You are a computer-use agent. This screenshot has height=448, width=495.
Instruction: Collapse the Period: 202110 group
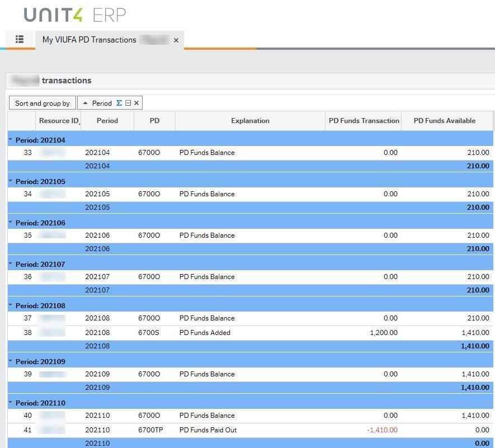click(11, 403)
